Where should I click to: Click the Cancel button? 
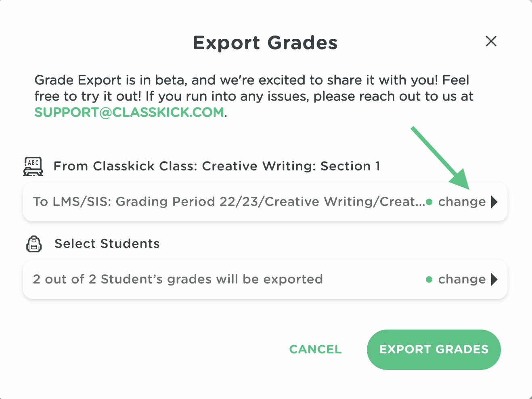(315, 349)
